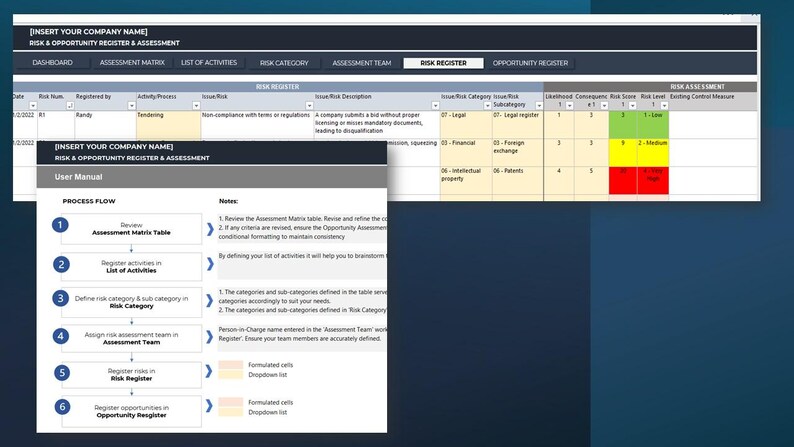The height and width of the screenshot is (447, 794).
Task: Expand the Risk Level filter dropdown
Action: 664,105
